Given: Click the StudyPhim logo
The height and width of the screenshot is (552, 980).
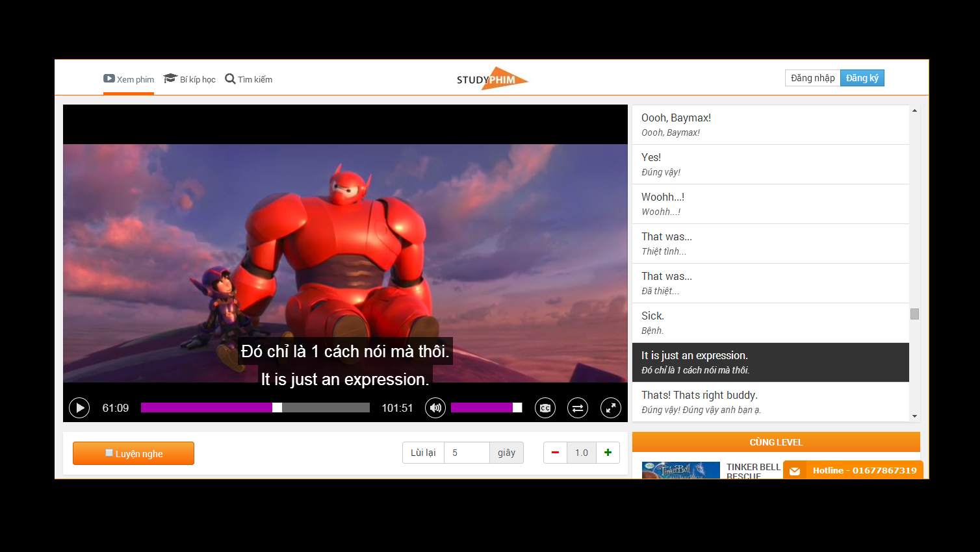Looking at the screenshot, I should [x=492, y=79].
